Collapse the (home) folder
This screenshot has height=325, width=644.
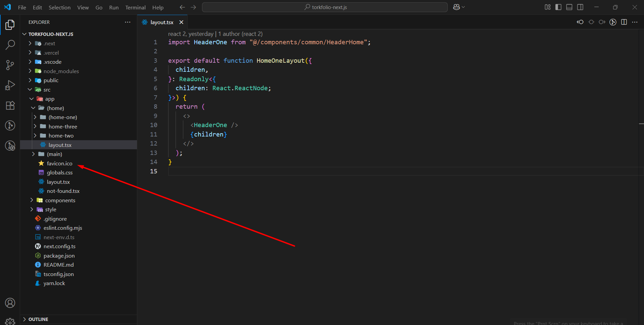[79, 108]
